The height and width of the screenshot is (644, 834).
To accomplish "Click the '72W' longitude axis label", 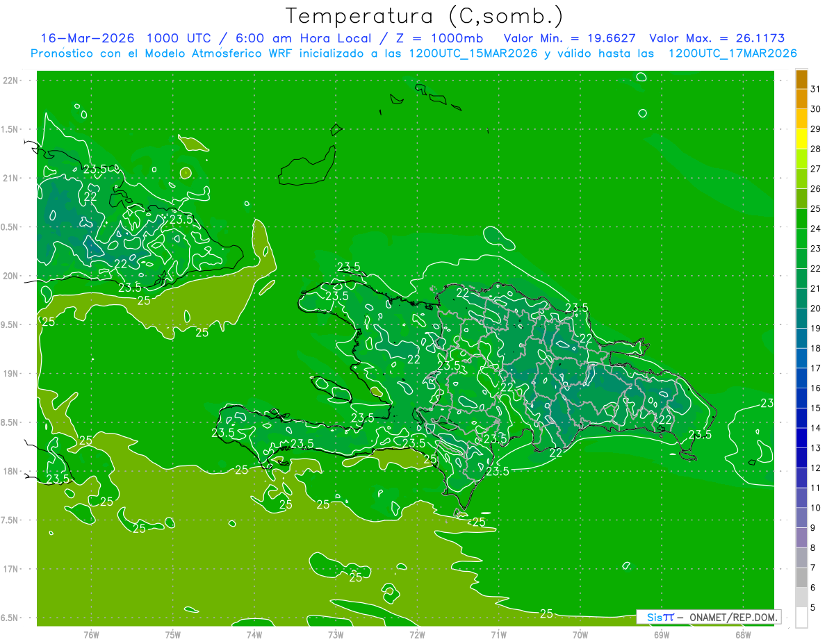I will [x=417, y=634].
